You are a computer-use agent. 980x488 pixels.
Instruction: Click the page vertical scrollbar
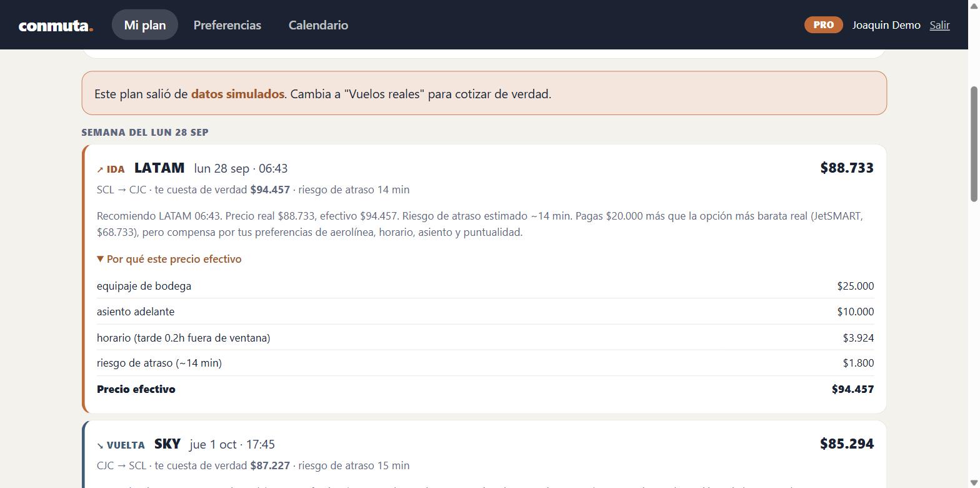[x=974, y=144]
